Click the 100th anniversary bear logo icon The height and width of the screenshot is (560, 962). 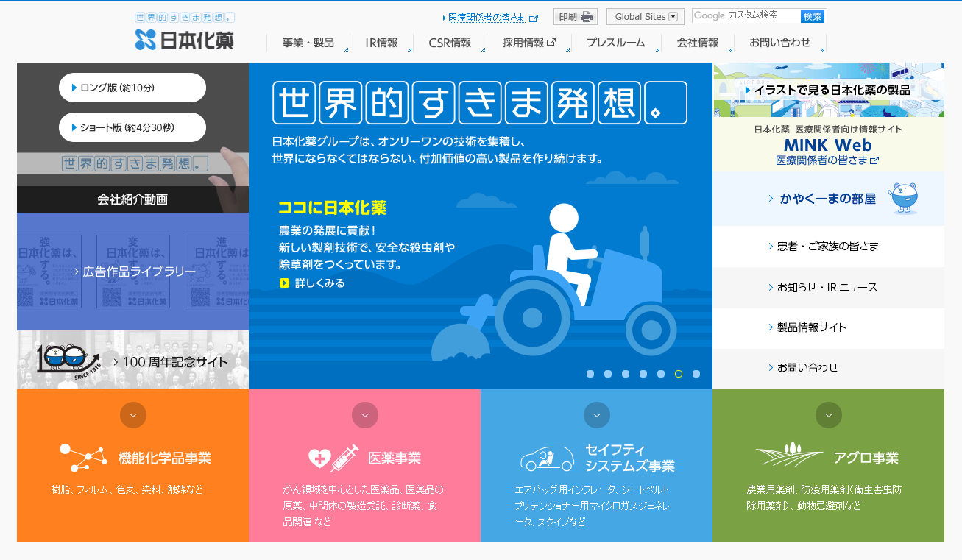point(68,361)
